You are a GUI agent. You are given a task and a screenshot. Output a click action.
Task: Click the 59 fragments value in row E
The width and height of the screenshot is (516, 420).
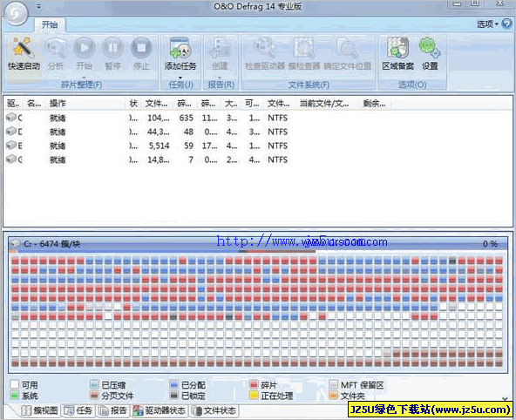[x=188, y=146]
